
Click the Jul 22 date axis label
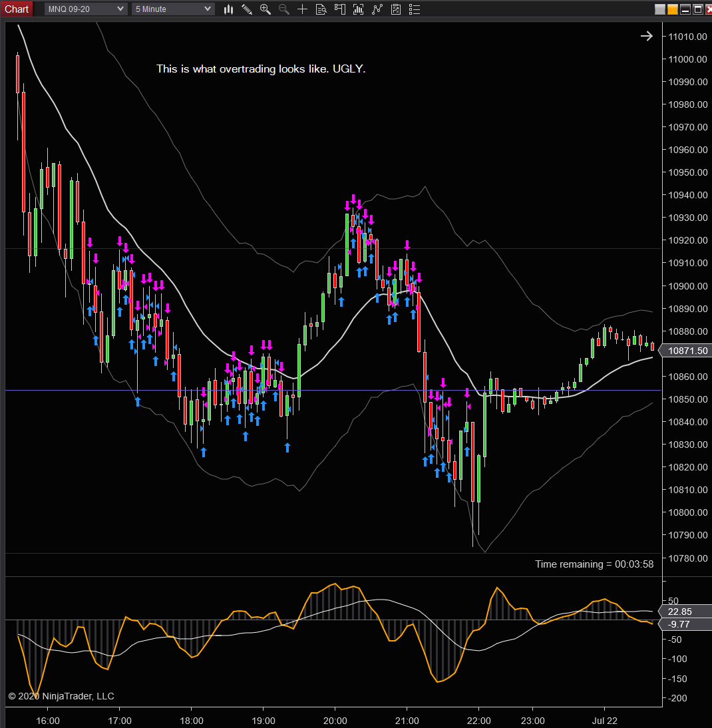tap(605, 721)
